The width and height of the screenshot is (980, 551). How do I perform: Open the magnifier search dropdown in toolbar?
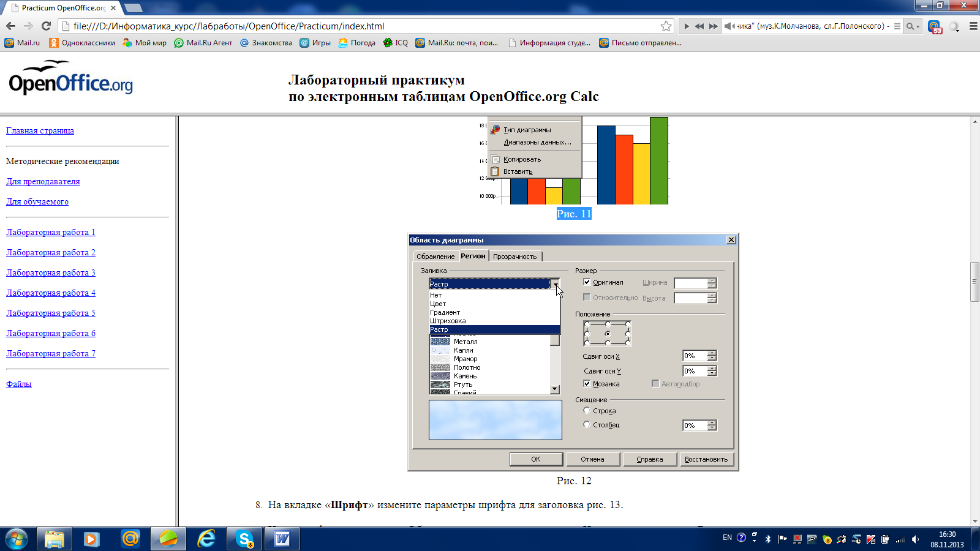pyautogui.click(x=913, y=26)
